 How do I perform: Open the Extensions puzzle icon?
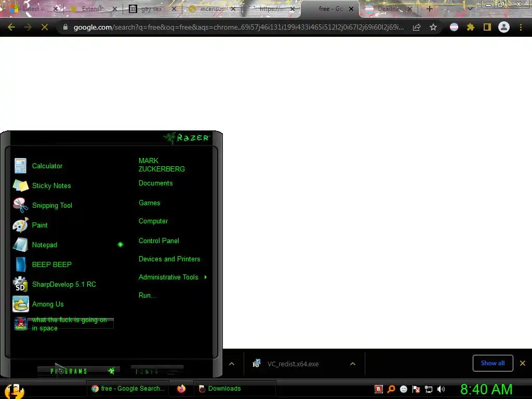click(471, 27)
